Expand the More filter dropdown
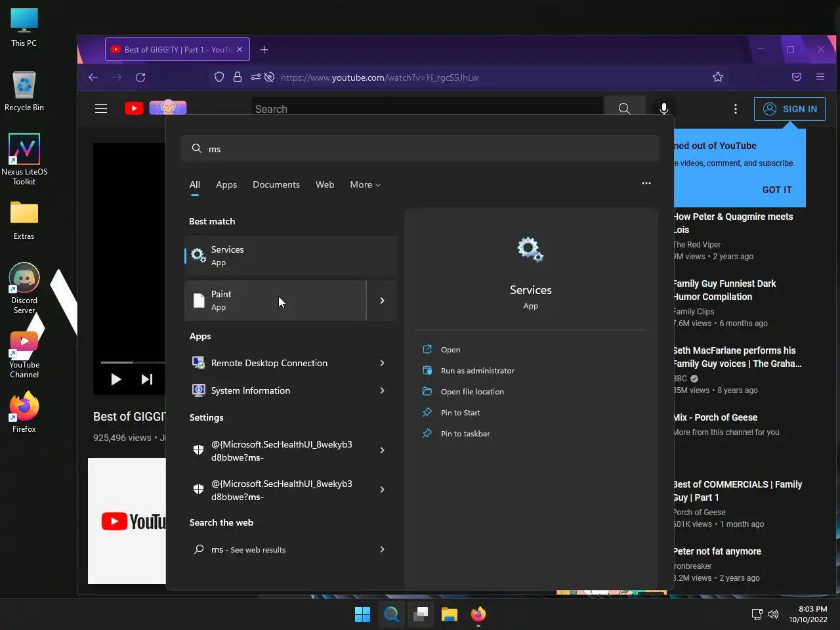This screenshot has width=840, height=630. click(x=365, y=185)
